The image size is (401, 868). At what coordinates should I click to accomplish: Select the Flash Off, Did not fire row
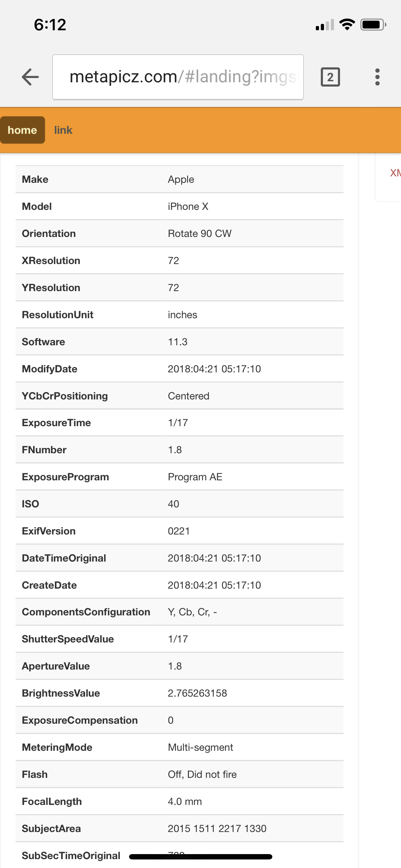coord(179,774)
